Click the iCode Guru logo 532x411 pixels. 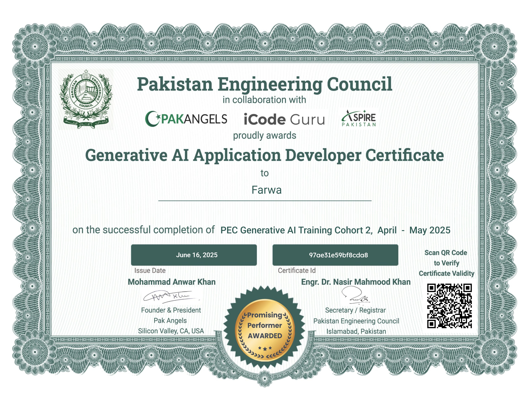point(284,119)
